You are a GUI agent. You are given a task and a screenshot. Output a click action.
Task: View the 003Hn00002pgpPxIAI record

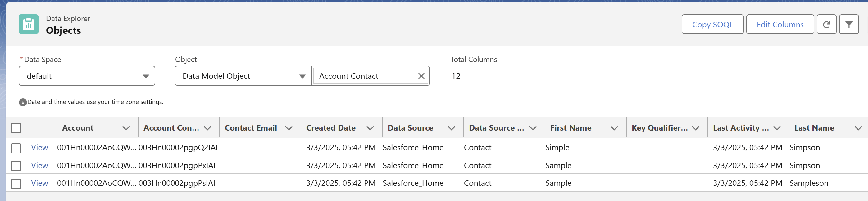[x=39, y=165]
